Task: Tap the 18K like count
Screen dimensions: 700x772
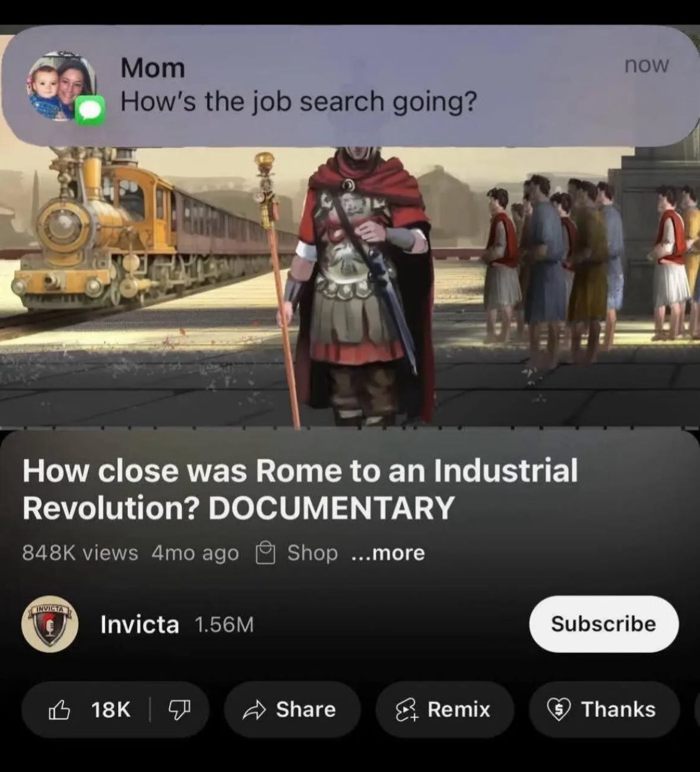Action: point(111,709)
